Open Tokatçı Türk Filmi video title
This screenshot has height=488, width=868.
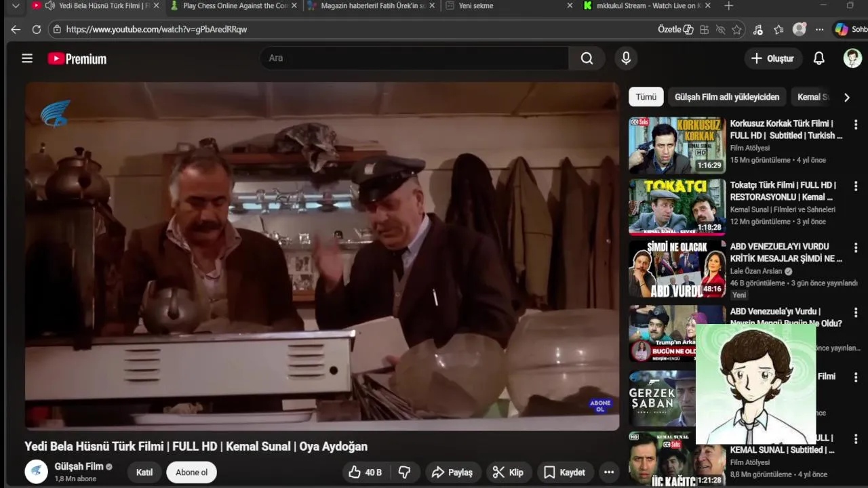[783, 191]
